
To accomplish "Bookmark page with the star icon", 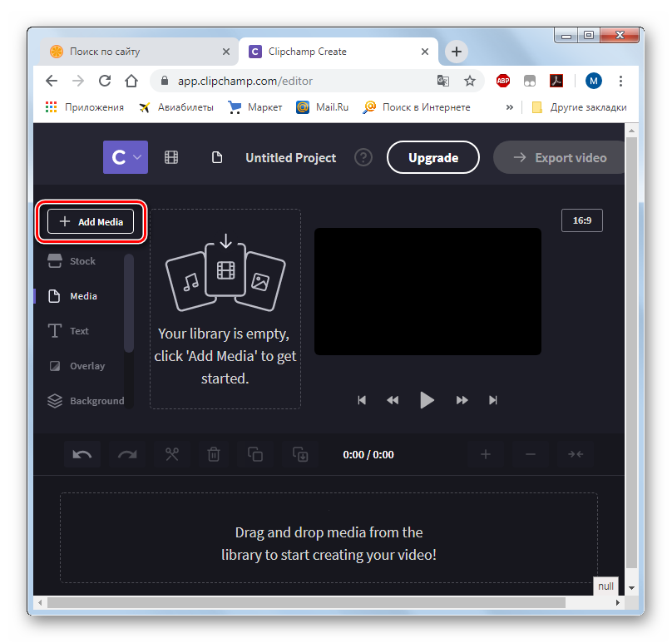I will (470, 81).
